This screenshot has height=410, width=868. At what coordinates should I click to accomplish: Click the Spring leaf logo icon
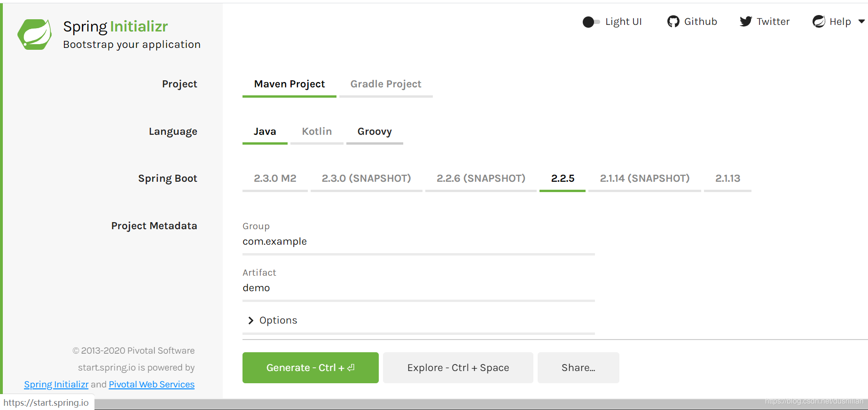35,34
